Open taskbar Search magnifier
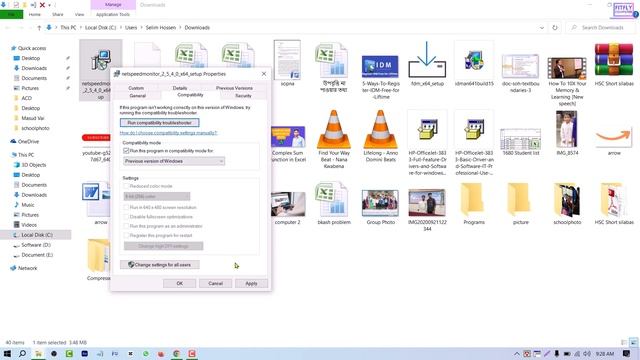 coord(23,353)
